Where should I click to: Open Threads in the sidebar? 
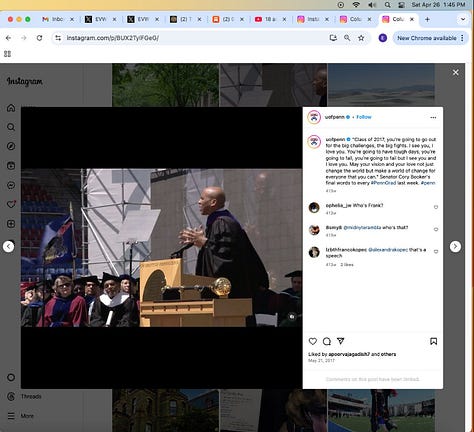[x=24, y=396]
